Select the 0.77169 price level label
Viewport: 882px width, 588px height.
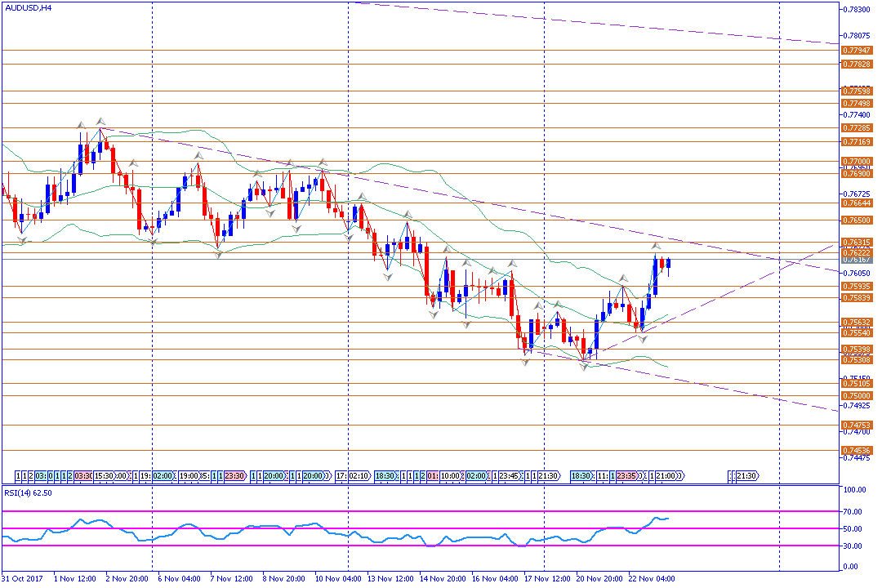point(857,142)
